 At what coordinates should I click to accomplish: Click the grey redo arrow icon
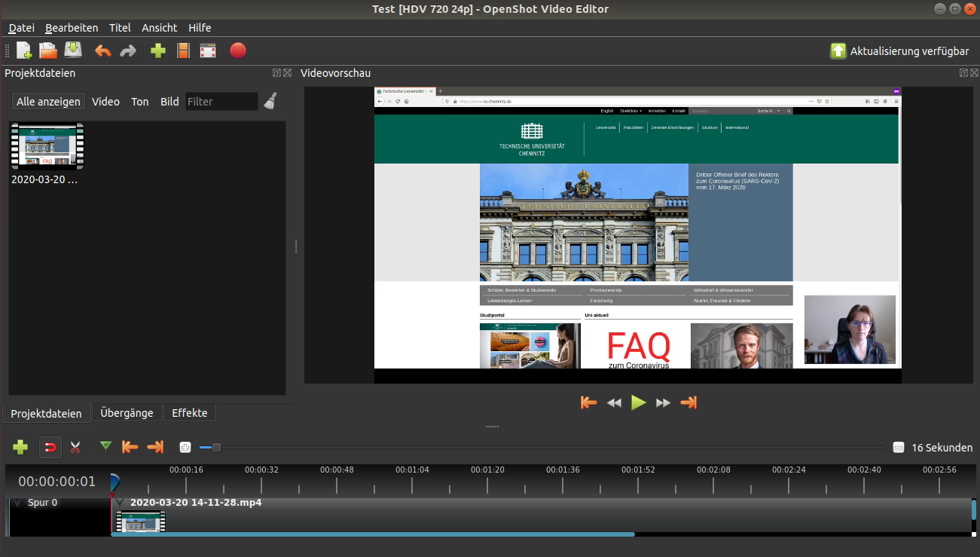[128, 50]
